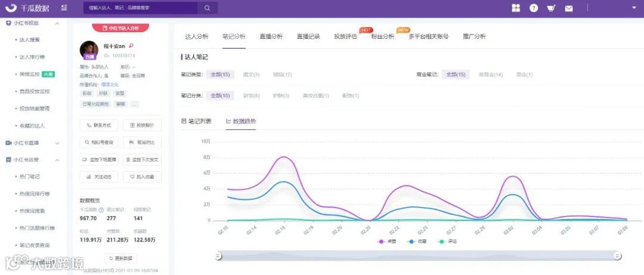Open 热搜词排行榜 in the sidebar
644x275 pixels.
click(35, 194)
